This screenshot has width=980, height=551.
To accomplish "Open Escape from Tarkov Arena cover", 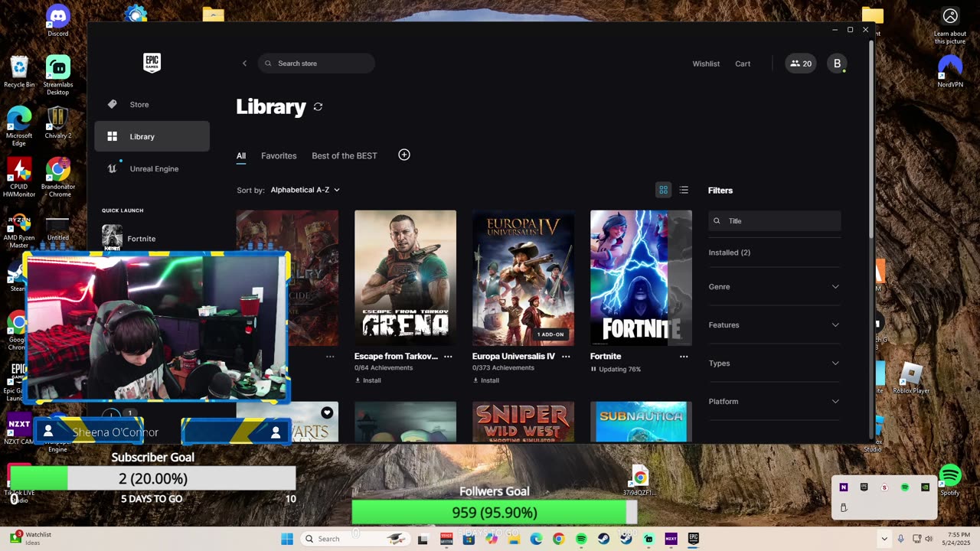I will coord(405,278).
